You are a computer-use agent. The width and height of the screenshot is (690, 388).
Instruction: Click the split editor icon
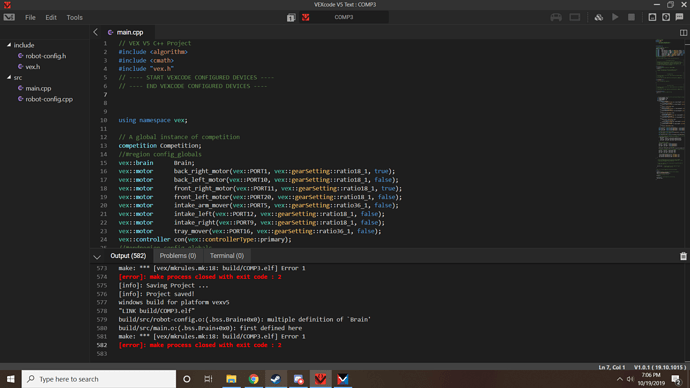[683, 33]
